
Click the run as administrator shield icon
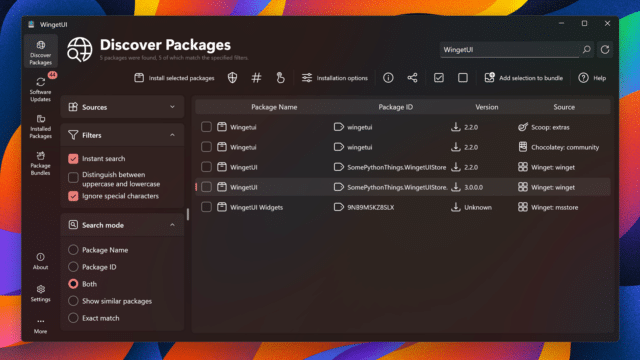coord(232,78)
